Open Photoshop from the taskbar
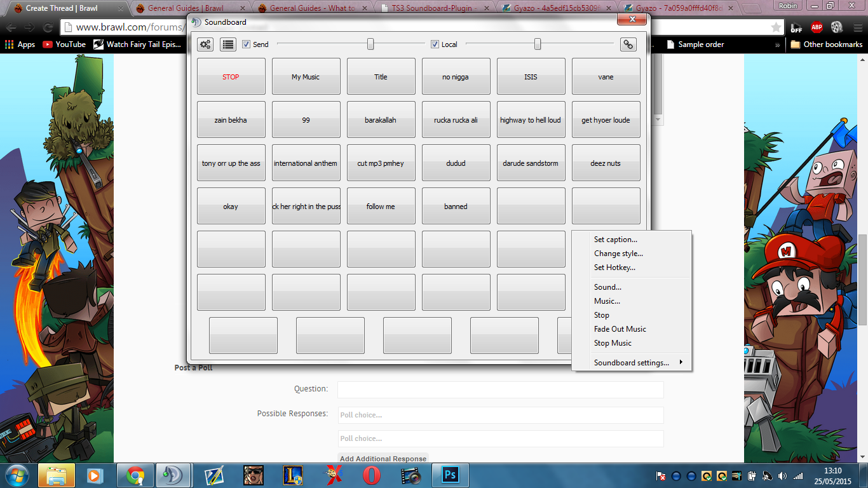868x488 pixels. click(450, 475)
